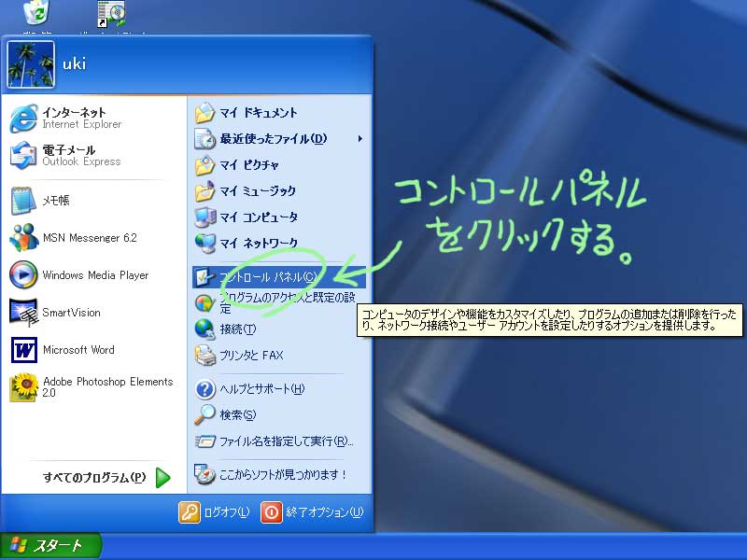
Task: Open the メモ帳 notepad icon
Action: click(24, 201)
